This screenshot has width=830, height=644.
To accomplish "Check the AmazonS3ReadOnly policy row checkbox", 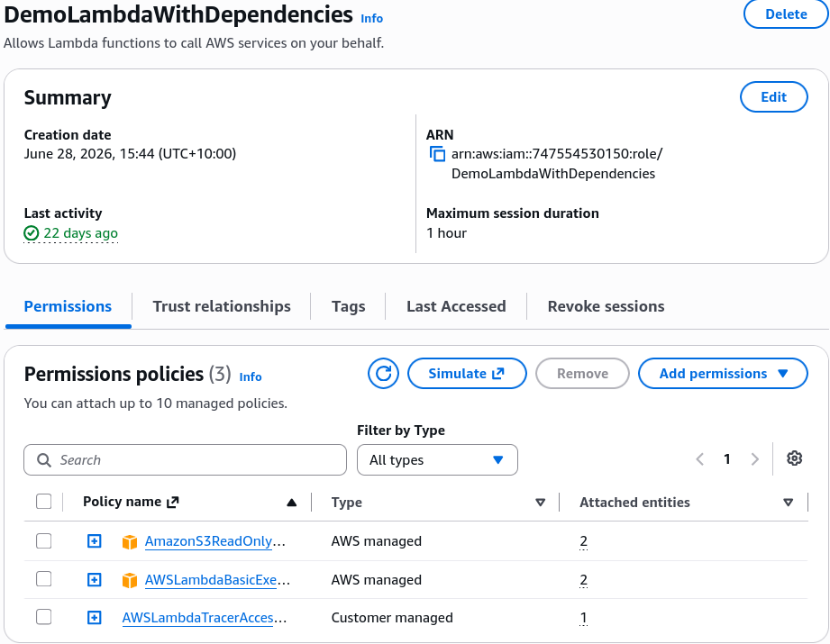I will [44, 540].
